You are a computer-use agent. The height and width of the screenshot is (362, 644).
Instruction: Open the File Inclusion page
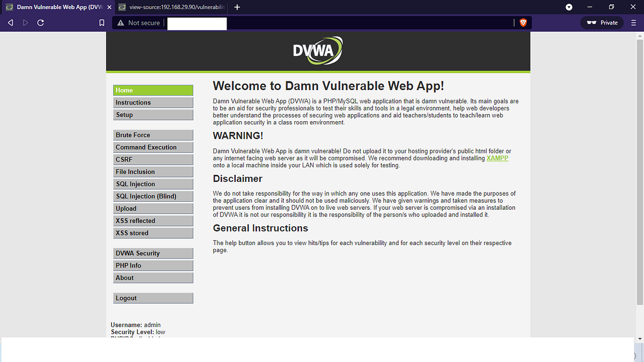(x=153, y=172)
